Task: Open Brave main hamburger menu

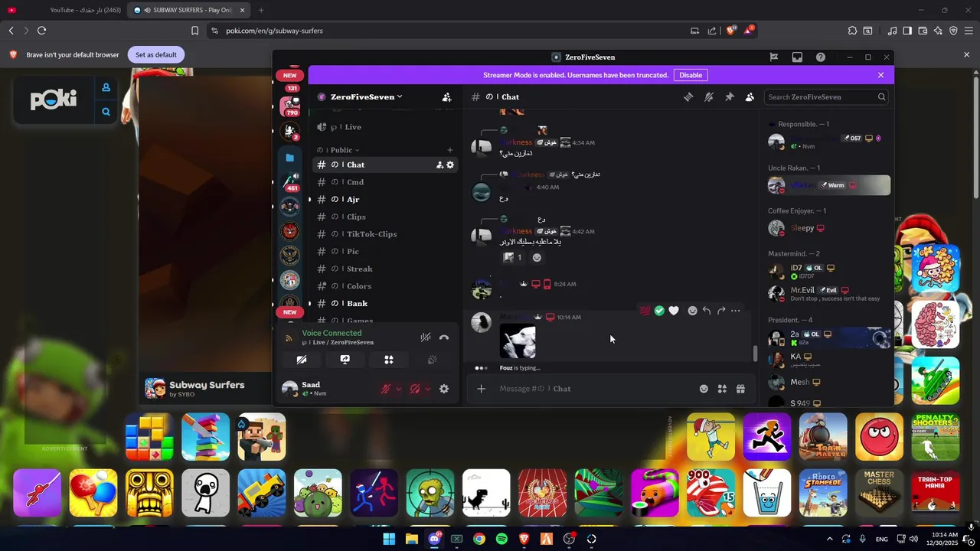Action: tap(969, 31)
